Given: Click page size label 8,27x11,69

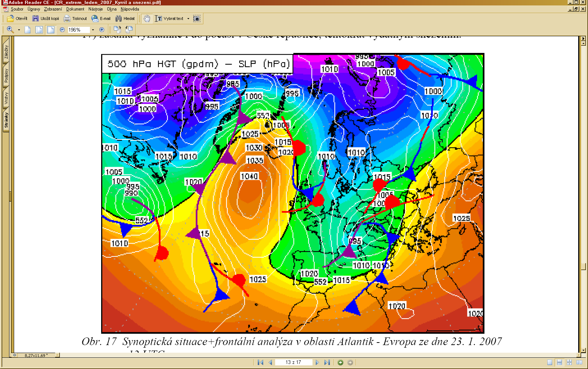Looking at the screenshot, I should coord(36,356).
